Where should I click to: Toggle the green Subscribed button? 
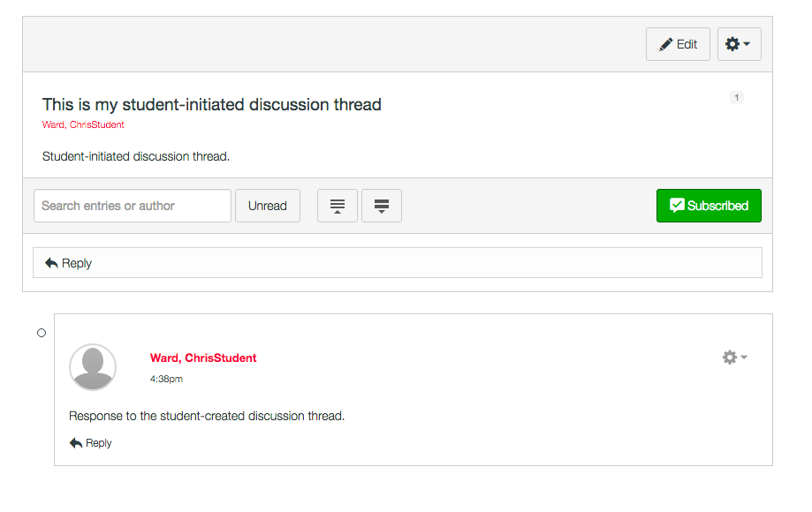tap(709, 206)
